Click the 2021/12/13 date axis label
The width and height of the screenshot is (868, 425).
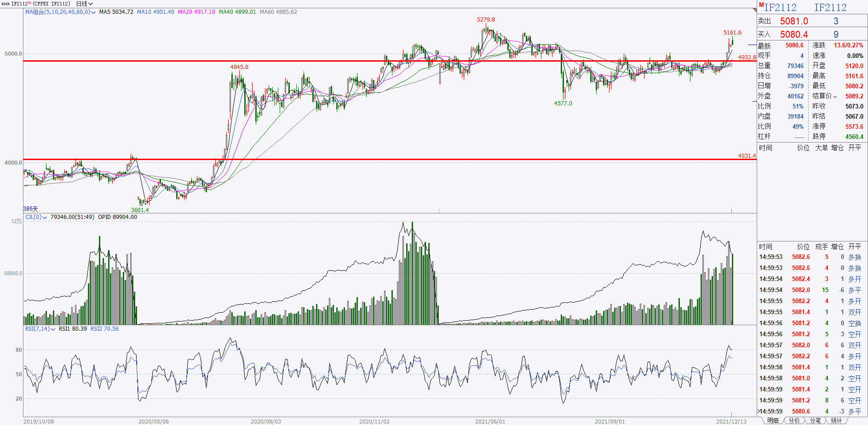[x=731, y=421]
